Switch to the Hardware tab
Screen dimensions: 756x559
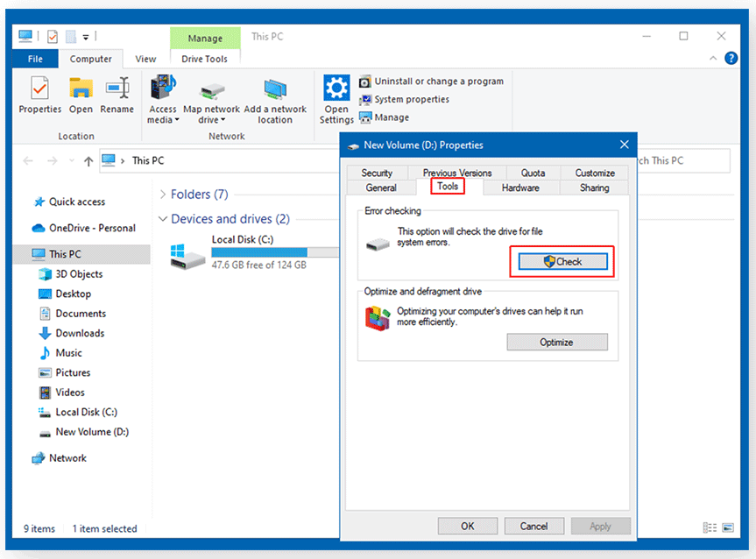coord(520,188)
